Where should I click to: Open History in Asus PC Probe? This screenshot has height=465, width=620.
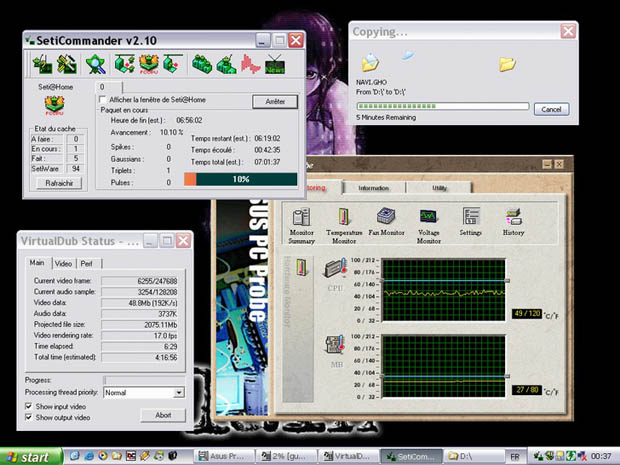click(x=513, y=222)
